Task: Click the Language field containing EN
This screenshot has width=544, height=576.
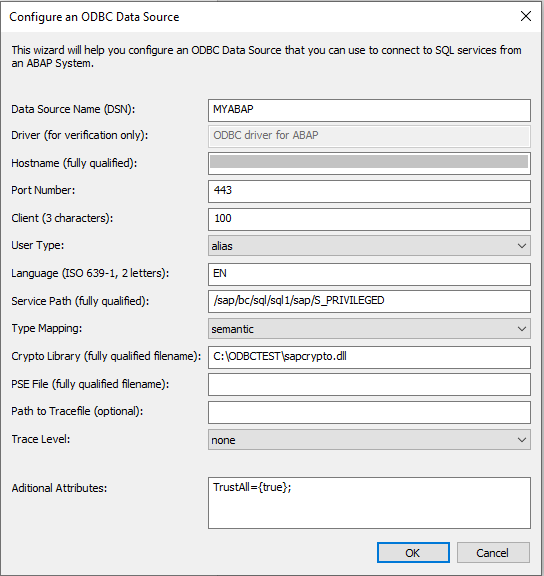Action: (369, 274)
